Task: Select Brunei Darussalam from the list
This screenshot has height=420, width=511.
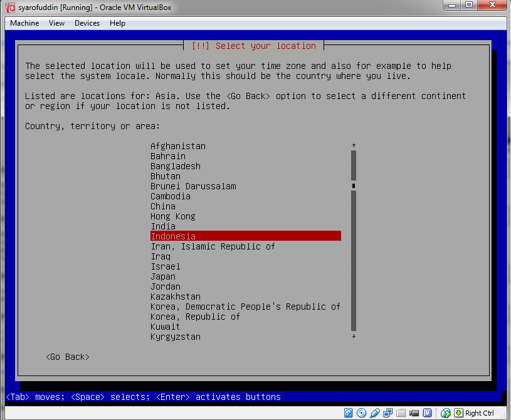Action: pyautogui.click(x=193, y=186)
